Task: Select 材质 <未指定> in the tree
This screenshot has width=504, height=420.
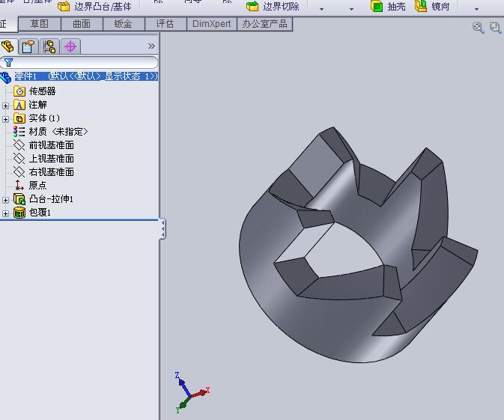Action: (x=58, y=132)
